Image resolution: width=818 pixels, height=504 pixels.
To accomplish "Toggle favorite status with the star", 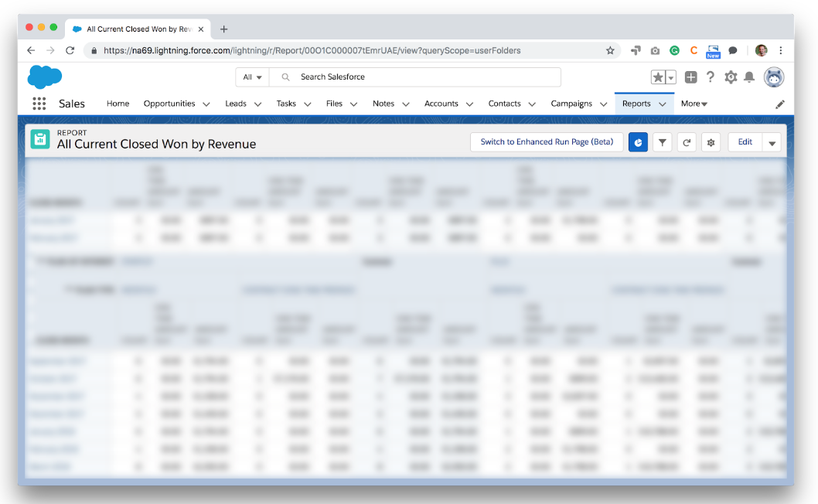I will coord(658,77).
